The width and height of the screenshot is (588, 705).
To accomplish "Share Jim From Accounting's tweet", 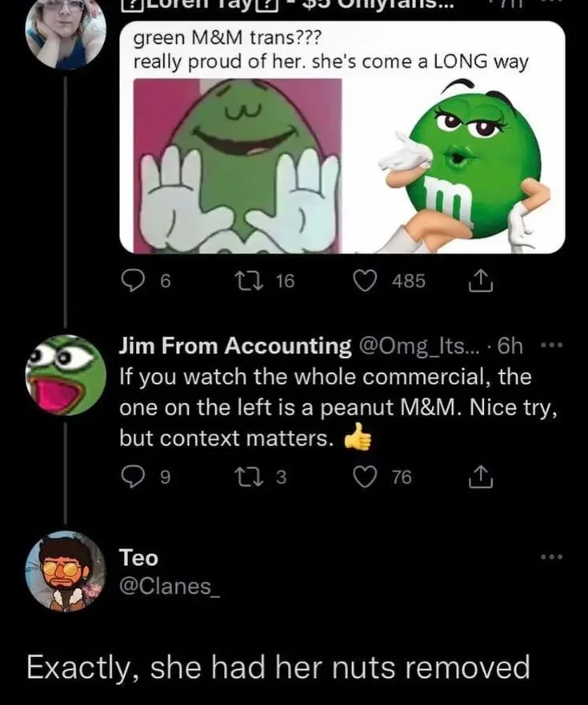I will pyautogui.click(x=476, y=478).
